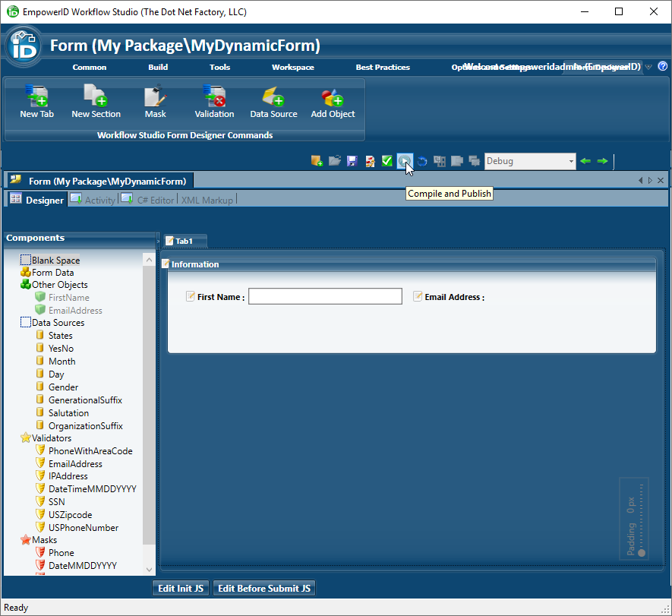Add a new Data Source
672x616 pixels.
click(273, 97)
